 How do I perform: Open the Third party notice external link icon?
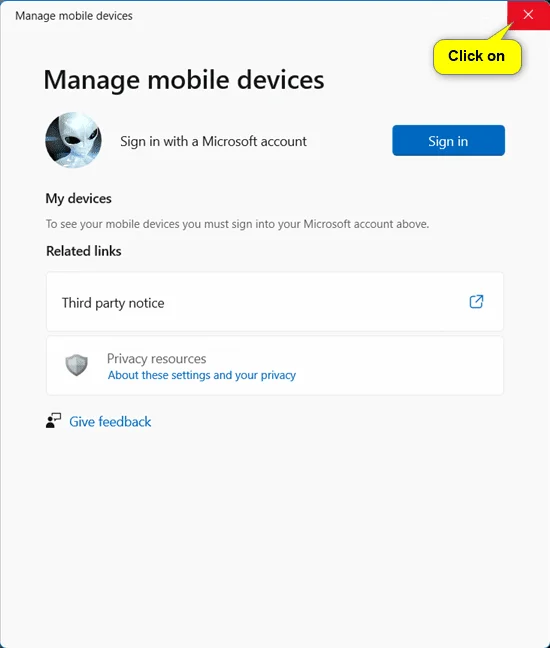476,302
